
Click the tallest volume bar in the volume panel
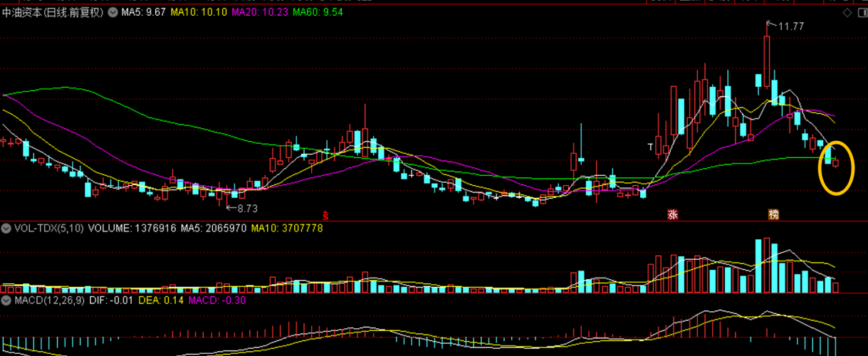767,266
